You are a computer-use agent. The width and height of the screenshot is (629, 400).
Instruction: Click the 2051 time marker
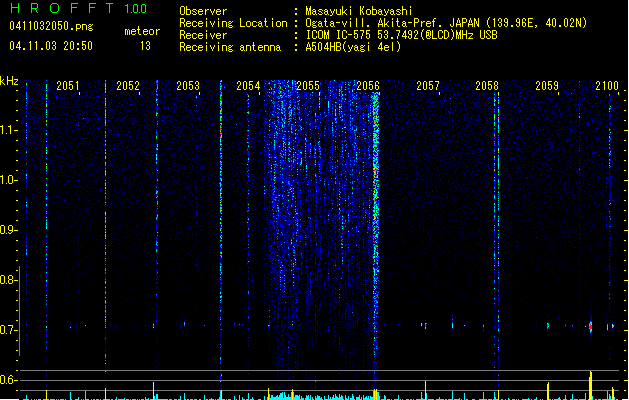68,85
